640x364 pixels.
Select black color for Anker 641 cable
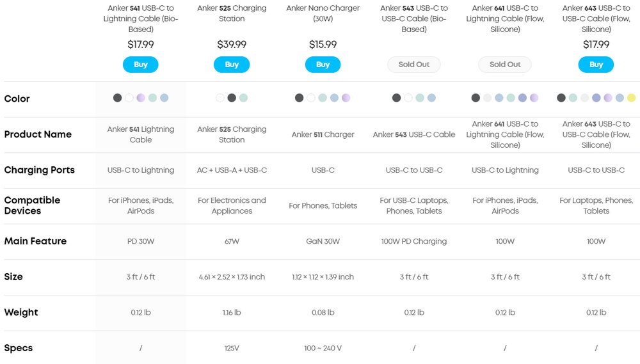click(x=476, y=98)
